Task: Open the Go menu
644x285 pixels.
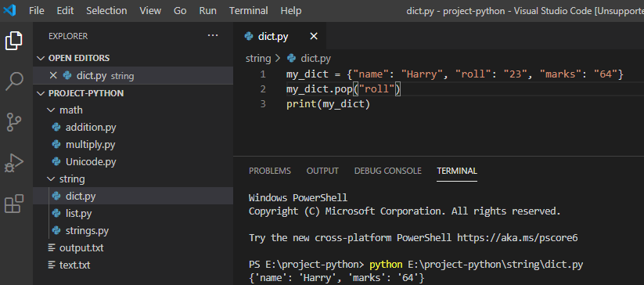Action: pyautogui.click(x=180, y=11)
